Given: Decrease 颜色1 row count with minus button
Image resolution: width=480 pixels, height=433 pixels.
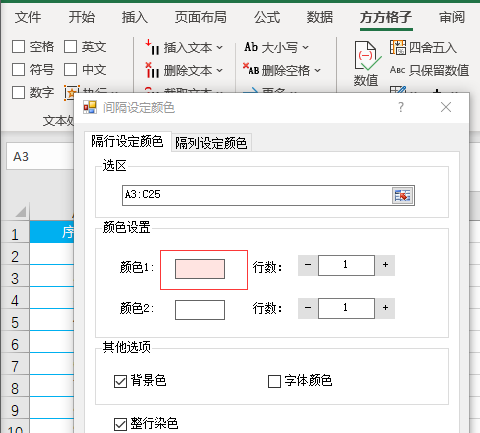Looking at the screenshot, I should pos(308,265).
